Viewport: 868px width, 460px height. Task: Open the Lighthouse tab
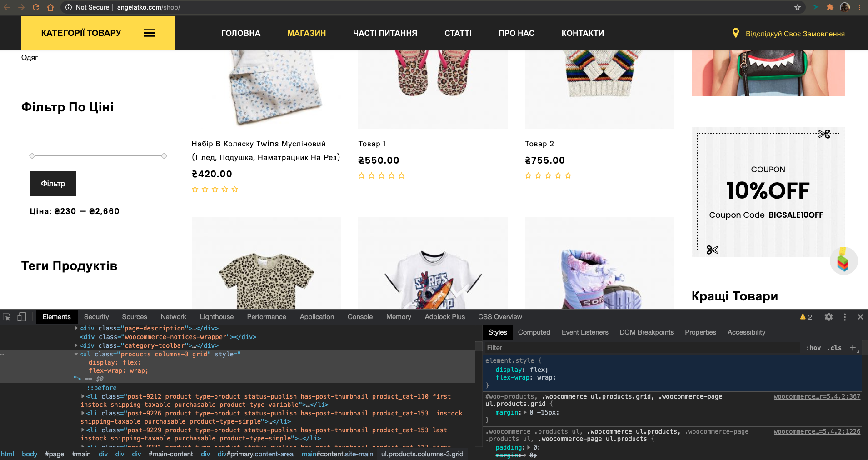(x=217, y=317)
